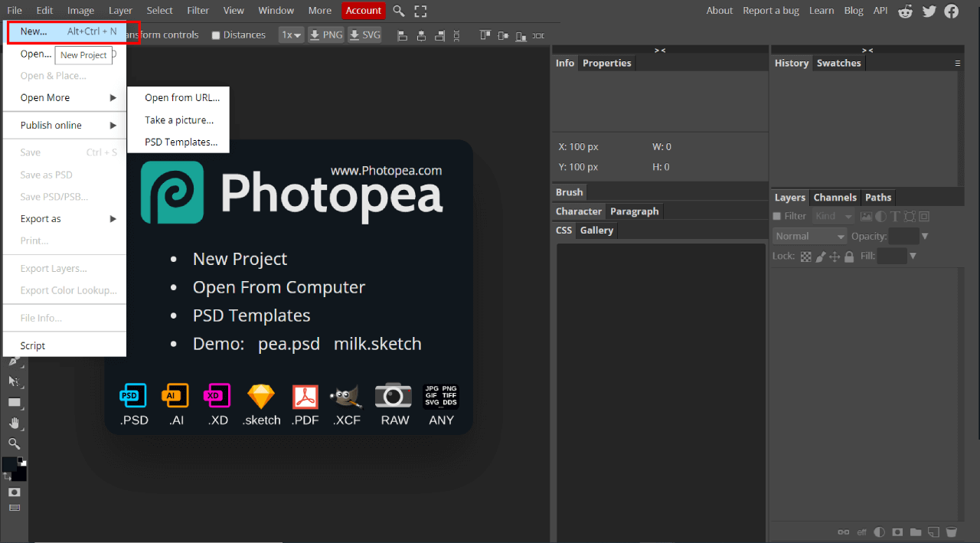Choose Take a picture... menu item
The height and width of the screenshot is (543, 980).
178,120
